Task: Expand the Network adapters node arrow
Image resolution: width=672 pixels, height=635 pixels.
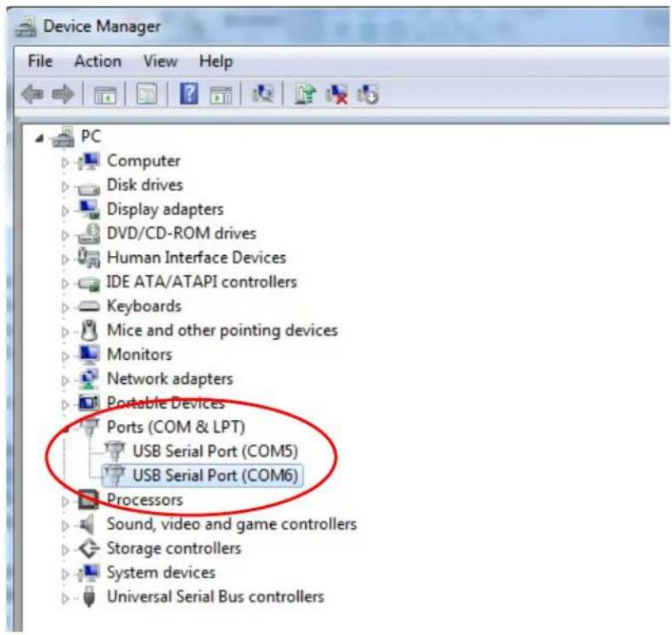Action: coord(65,381)
